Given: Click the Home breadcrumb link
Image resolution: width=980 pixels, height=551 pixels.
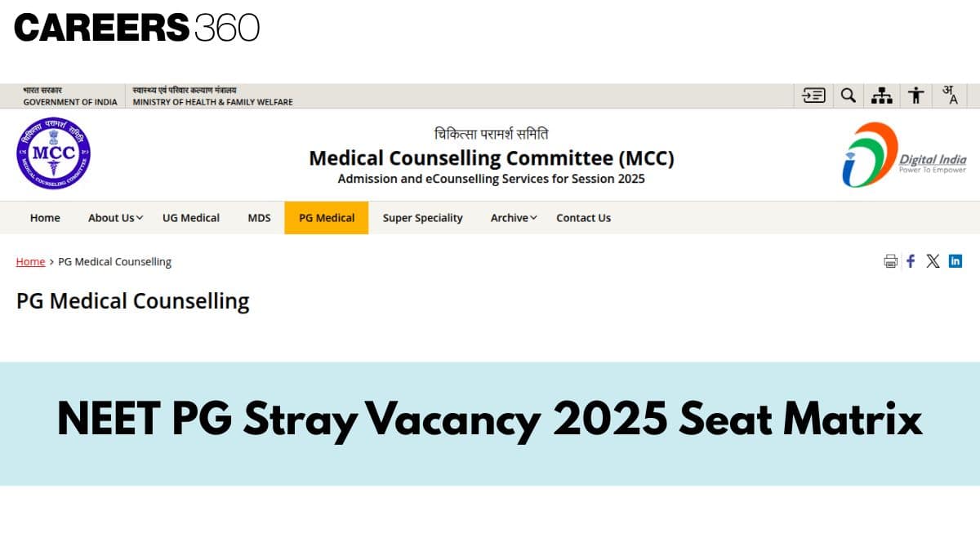Looking at the screenshot, I should 30,262.
